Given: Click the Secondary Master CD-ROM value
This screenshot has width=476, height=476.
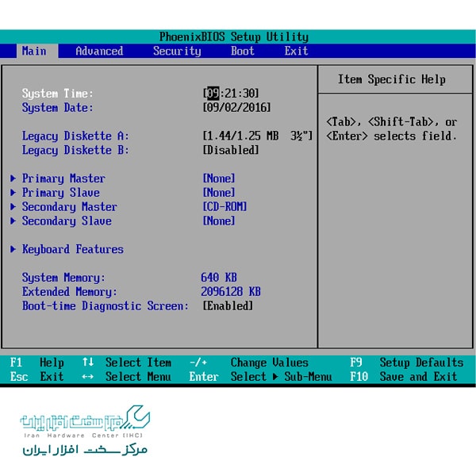Looking at the screenshot, I should pyautogui.click(x=225, y=207).
